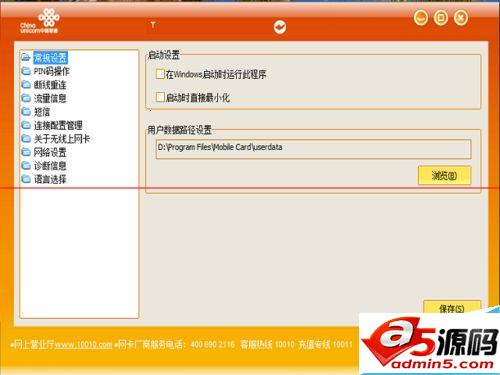Click folder icon beside 网络设置
500x375 pixels.
pos(26,152)
